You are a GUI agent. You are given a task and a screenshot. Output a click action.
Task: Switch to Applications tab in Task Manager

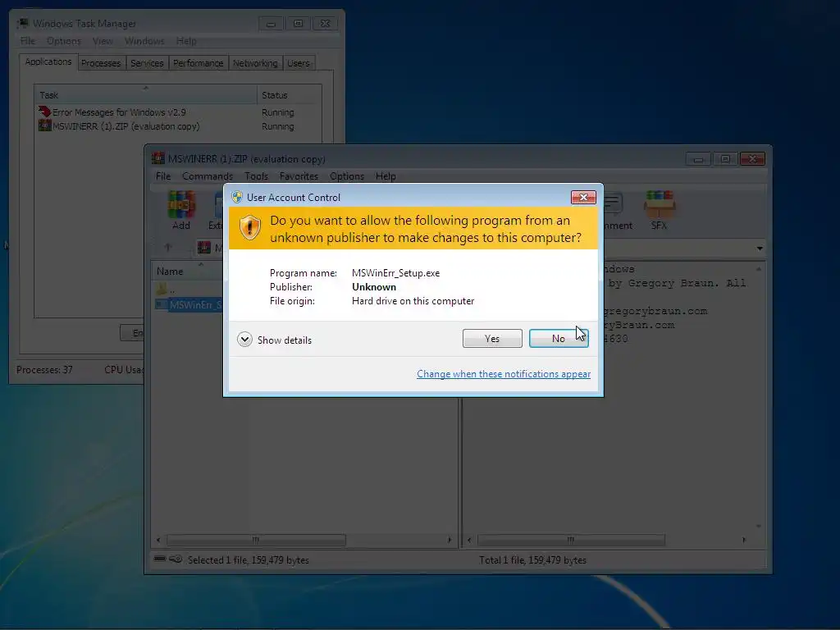point(48,62)
